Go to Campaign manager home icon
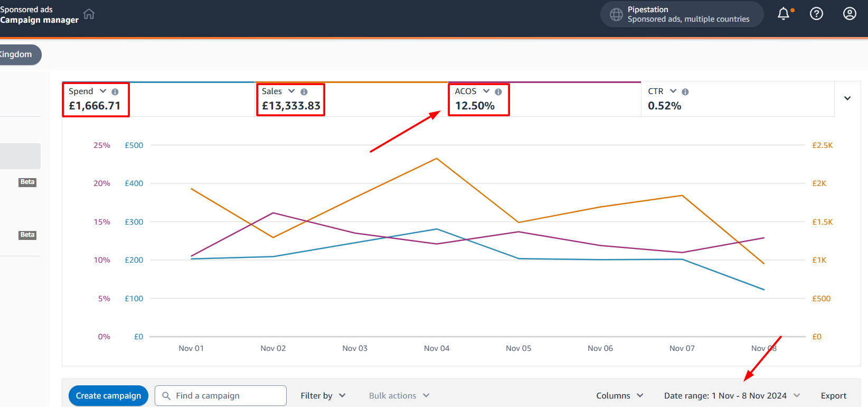This screenshot has width=868, height=407. [89, 14]
